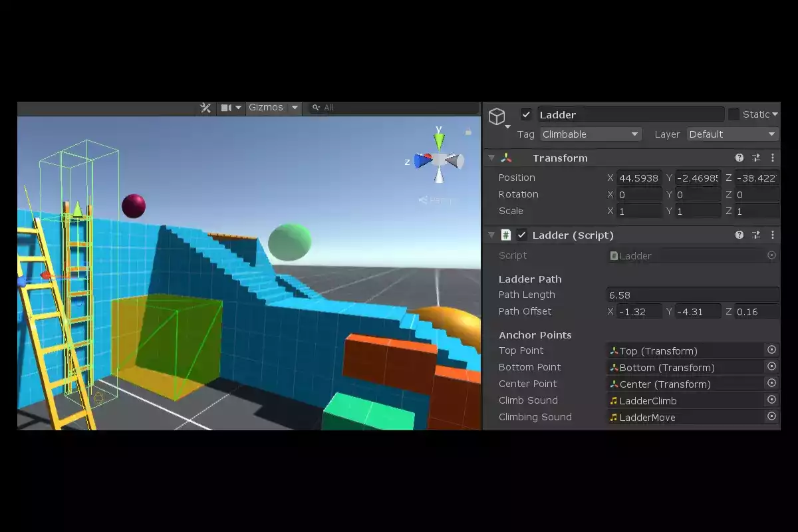Click the gray right axis cone
The width and height of the screenshot is (798, 532).
[455, 161]
